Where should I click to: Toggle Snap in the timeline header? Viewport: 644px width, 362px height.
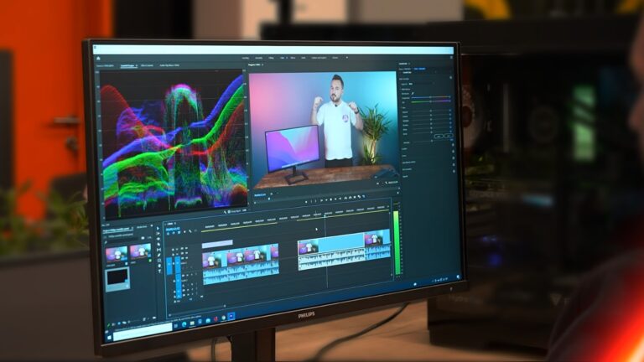174,233
